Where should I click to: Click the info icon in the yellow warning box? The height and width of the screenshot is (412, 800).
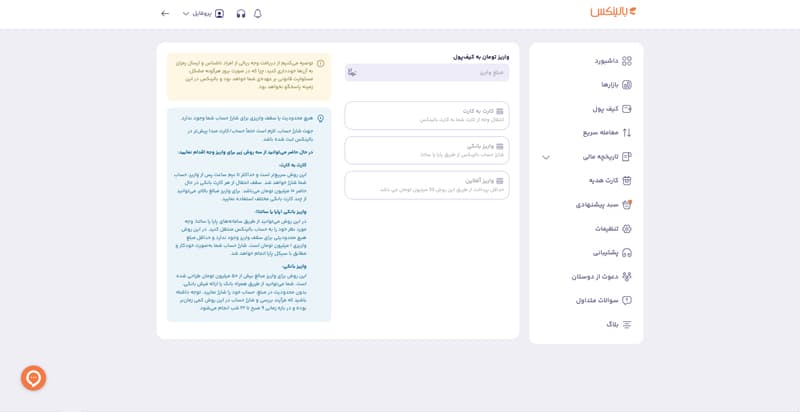(320, 64)
